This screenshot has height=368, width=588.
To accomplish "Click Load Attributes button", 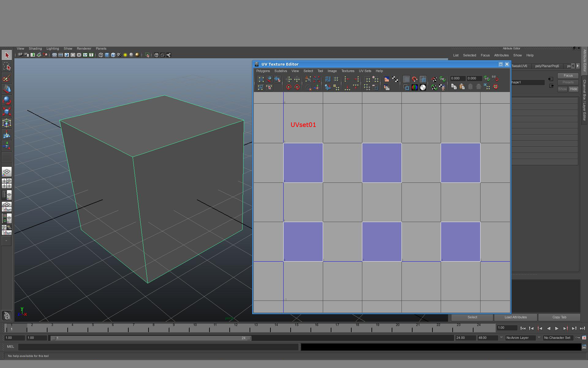I will [x=516, y=317].
